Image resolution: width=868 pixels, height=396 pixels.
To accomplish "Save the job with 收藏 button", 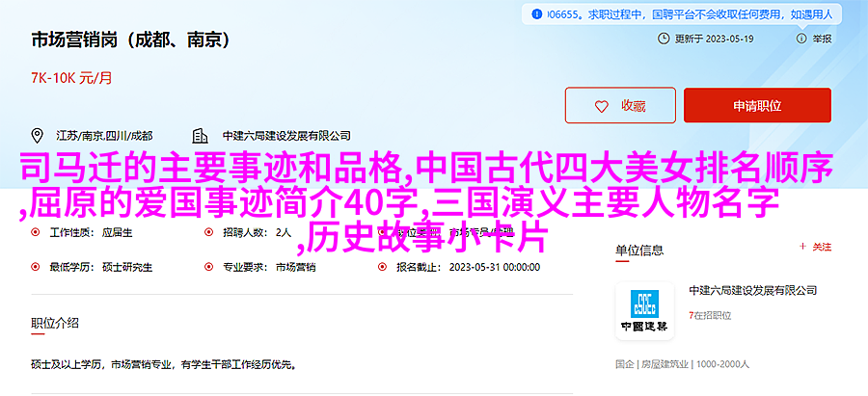I will click(620, 105).
